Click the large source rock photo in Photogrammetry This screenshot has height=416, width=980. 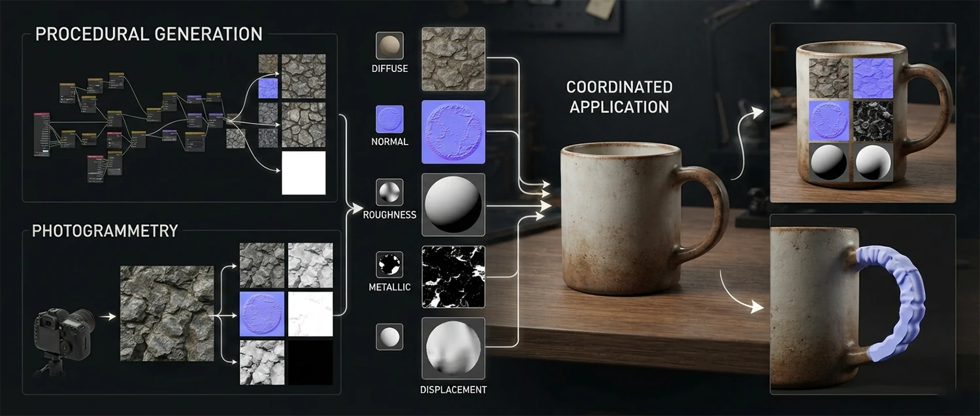point(167,313)
